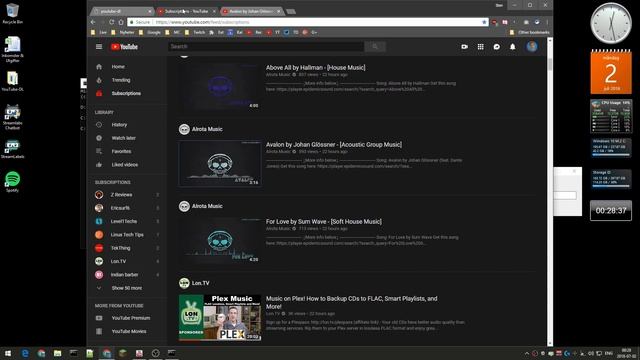Open video title For Love by Sum Wave
Image resolution: width=640 pixels, height=360 pixels.
click(324, 222)
